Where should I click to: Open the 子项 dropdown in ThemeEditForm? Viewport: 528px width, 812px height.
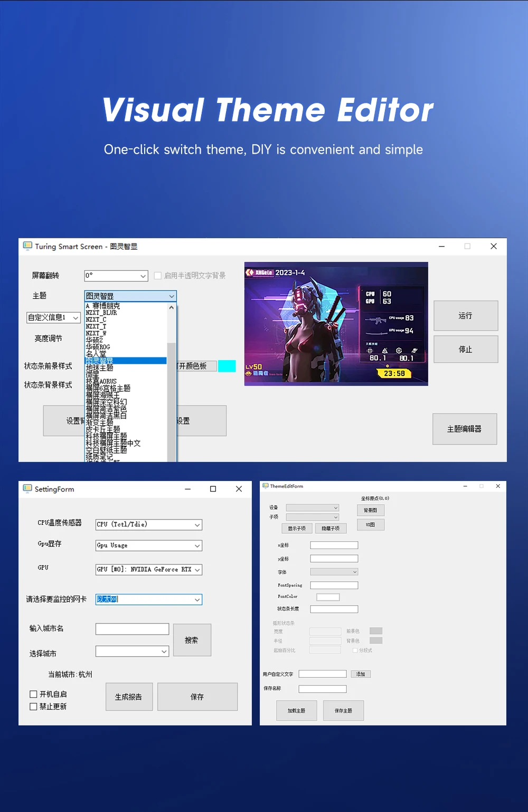coord(313,517)
